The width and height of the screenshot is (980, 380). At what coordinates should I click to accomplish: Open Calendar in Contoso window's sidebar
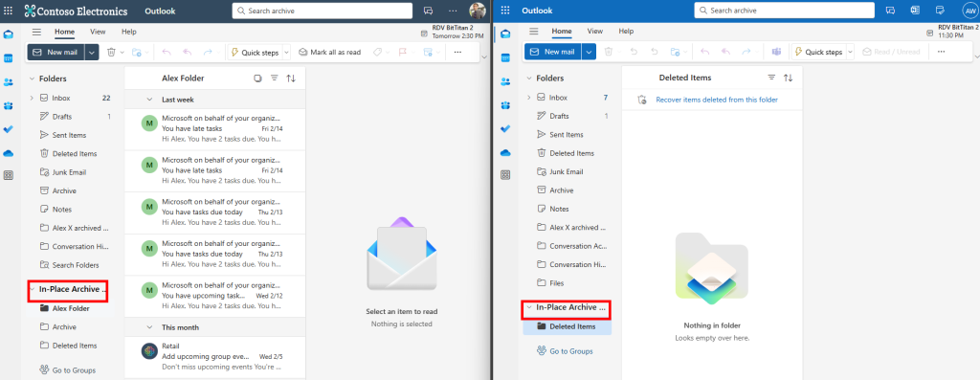pos(8,58)
